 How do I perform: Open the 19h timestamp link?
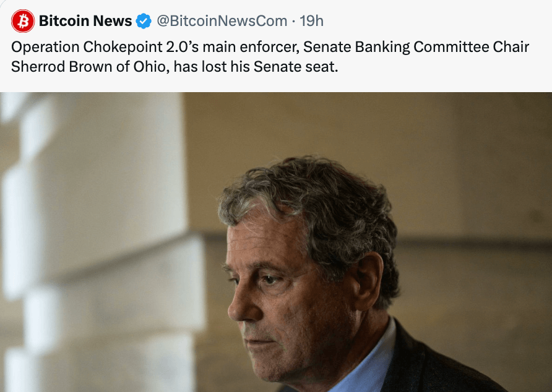point(311,21)
